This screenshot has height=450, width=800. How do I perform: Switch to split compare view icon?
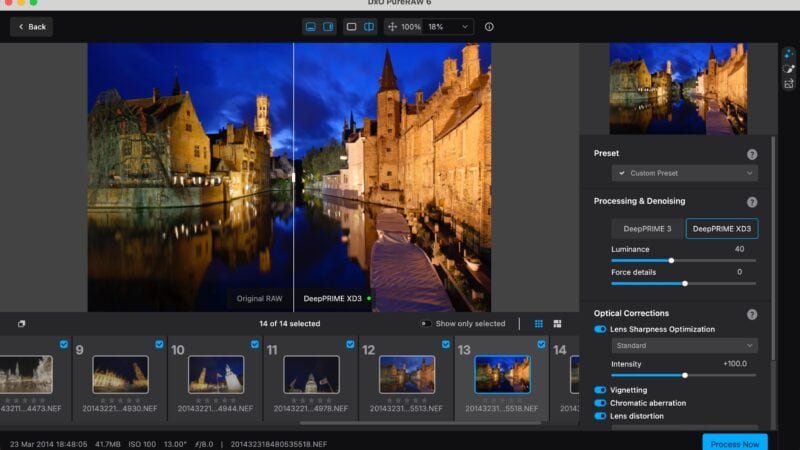tap(369, 27)
